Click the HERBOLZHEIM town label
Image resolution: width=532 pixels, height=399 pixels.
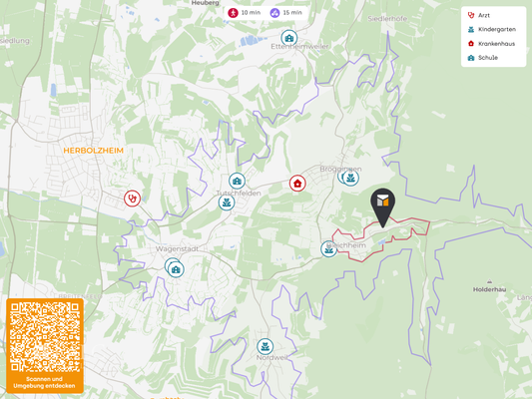point(93,151)
